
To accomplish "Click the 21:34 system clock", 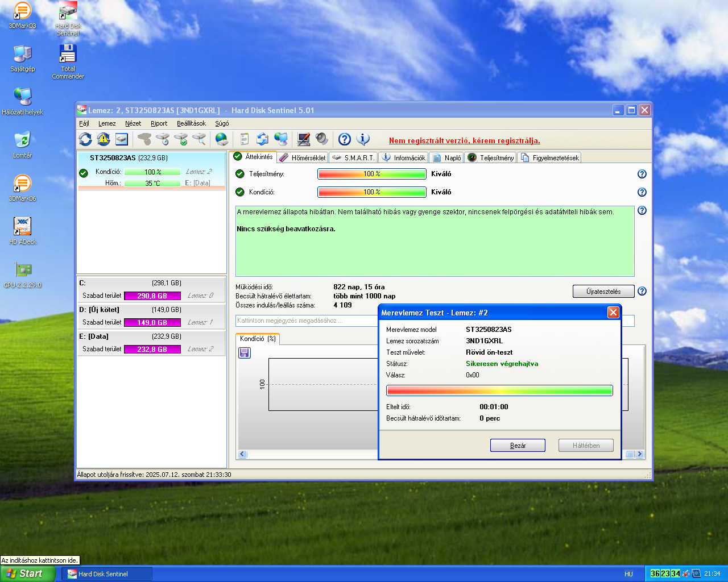I will click(712, 574).
